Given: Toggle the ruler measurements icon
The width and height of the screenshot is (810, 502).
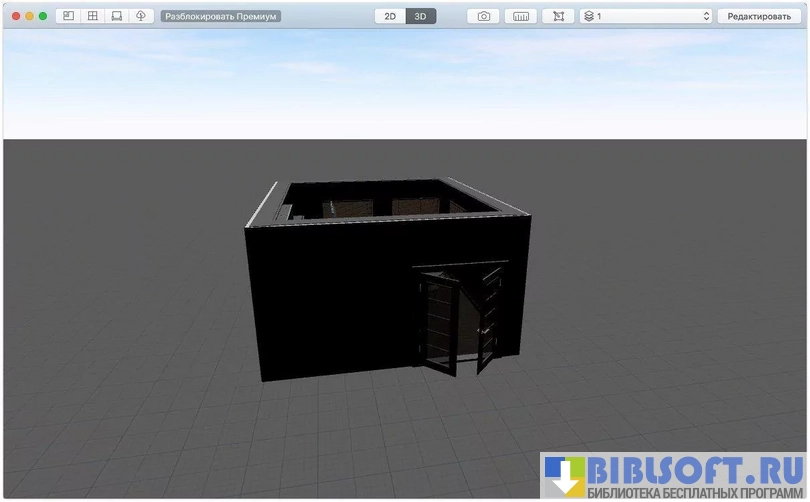Looking at the screenshot, I should pyautogui.click(x=520, y=17).
